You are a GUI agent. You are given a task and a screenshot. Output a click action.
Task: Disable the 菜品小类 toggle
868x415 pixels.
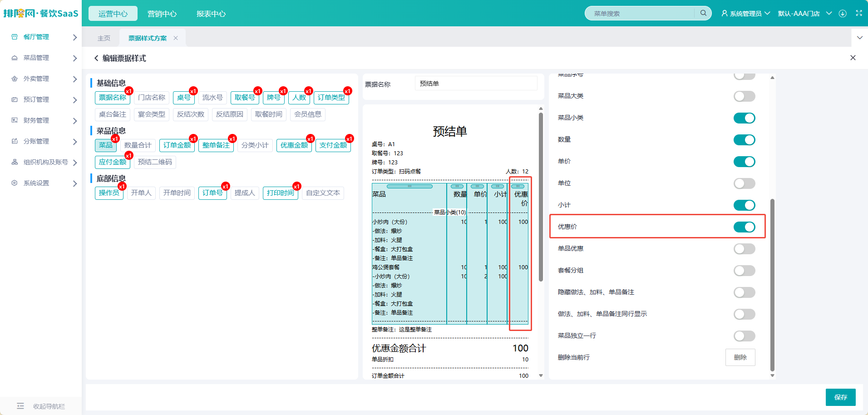click(745, 118)
